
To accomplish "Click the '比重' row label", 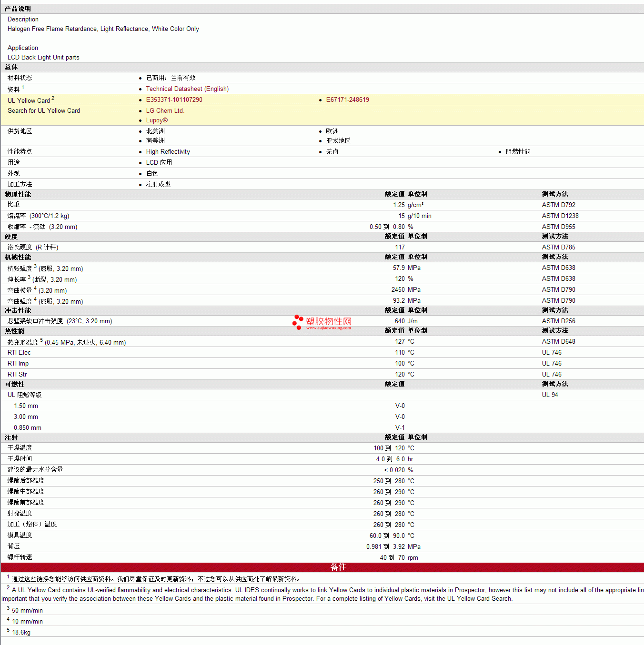I will pos(13,204).
